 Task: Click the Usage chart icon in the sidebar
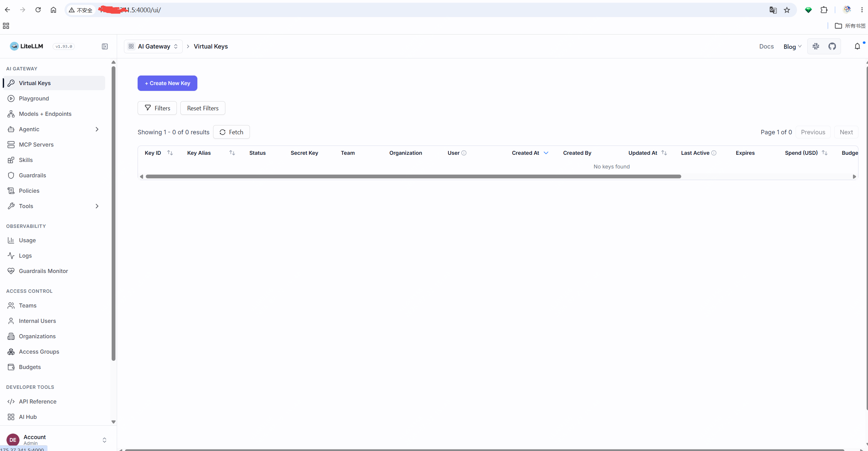(x=11, y=240)
